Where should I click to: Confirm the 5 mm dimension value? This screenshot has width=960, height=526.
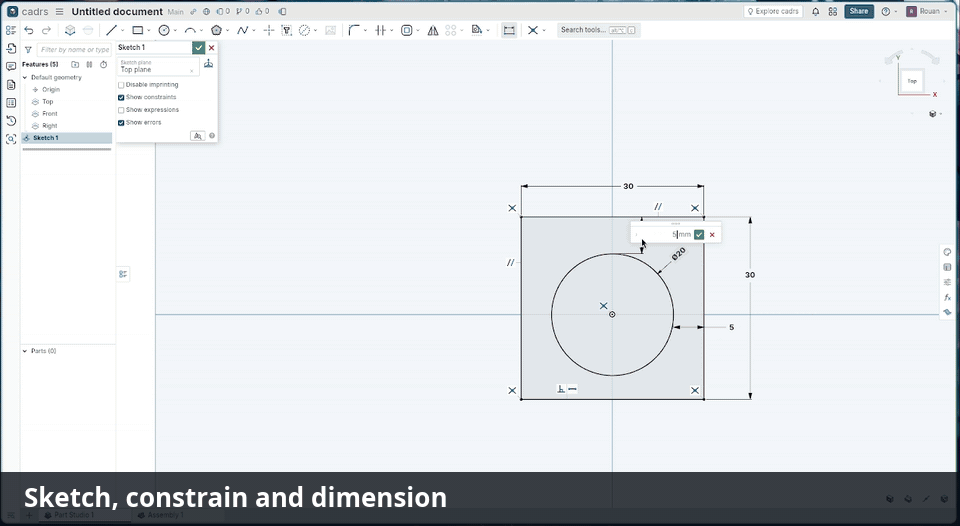click(x=699, y=235)
